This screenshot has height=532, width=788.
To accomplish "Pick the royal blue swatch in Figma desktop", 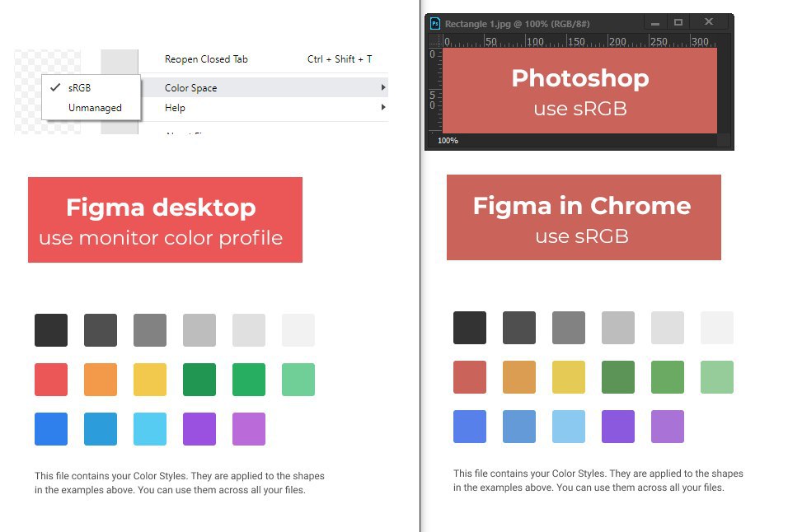I will click(x=51, y=429).
